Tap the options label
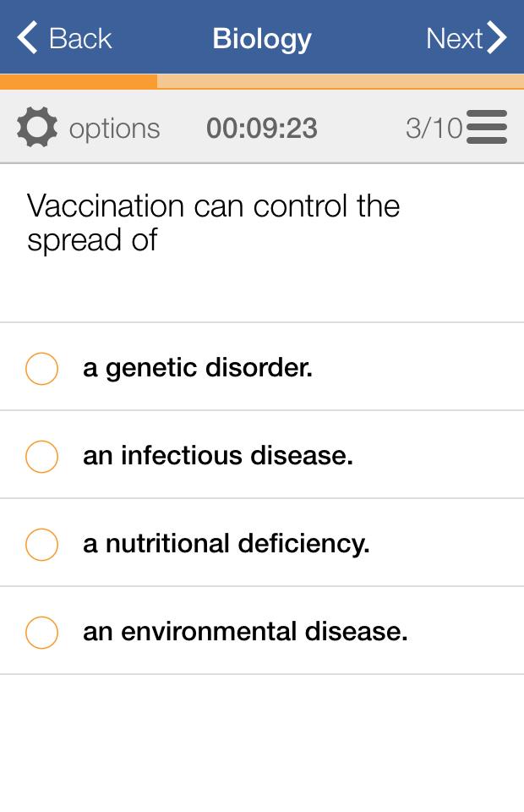Viewport: 524px width, 812px height. point(114,129)
